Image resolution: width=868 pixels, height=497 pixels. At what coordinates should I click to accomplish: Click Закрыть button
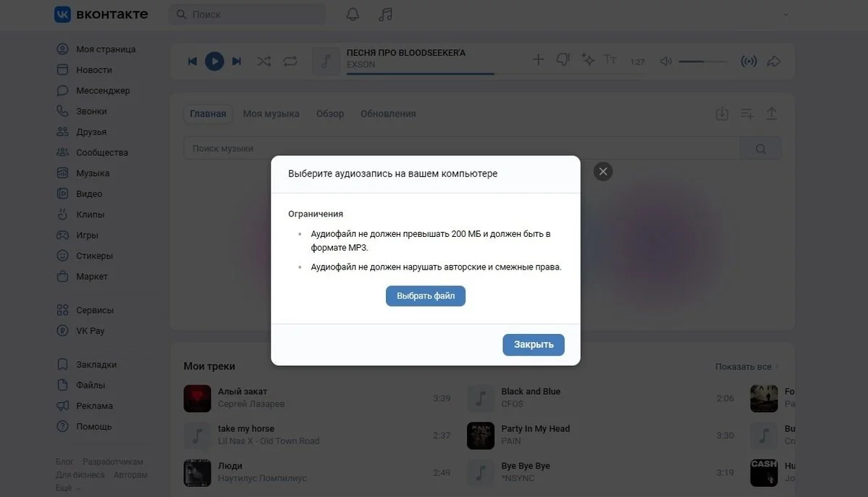(x=533, y=345)
